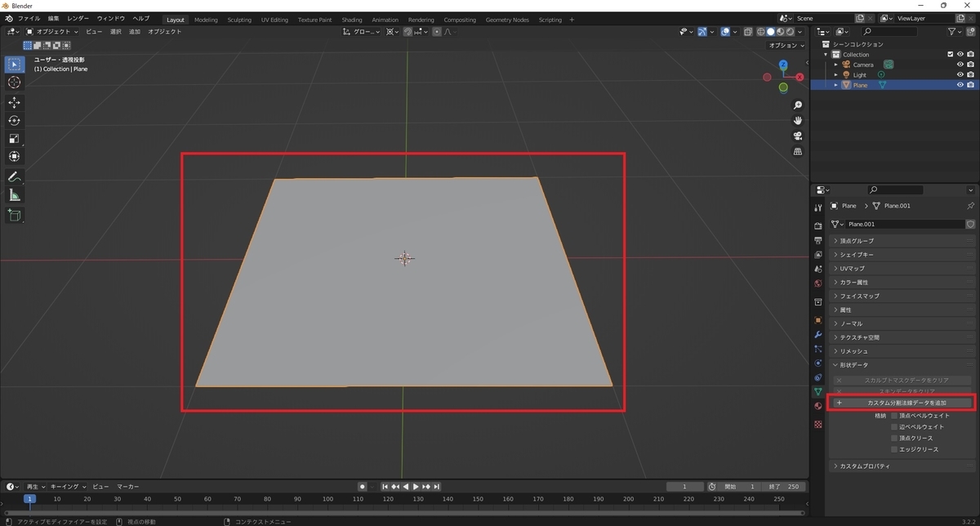
Task: Select the Measure tool
Action: click(x=15, y=195)
